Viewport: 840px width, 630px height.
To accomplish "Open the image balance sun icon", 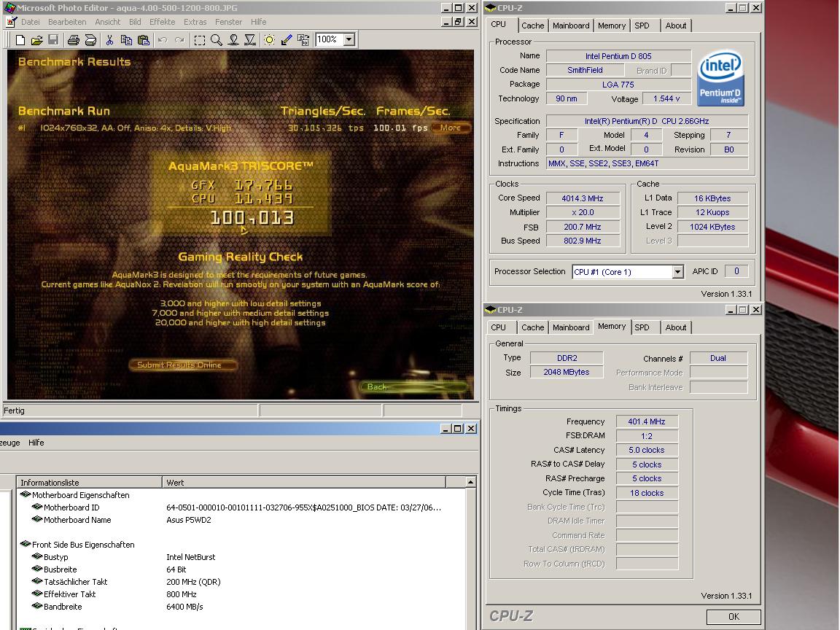I will point(270,39).
